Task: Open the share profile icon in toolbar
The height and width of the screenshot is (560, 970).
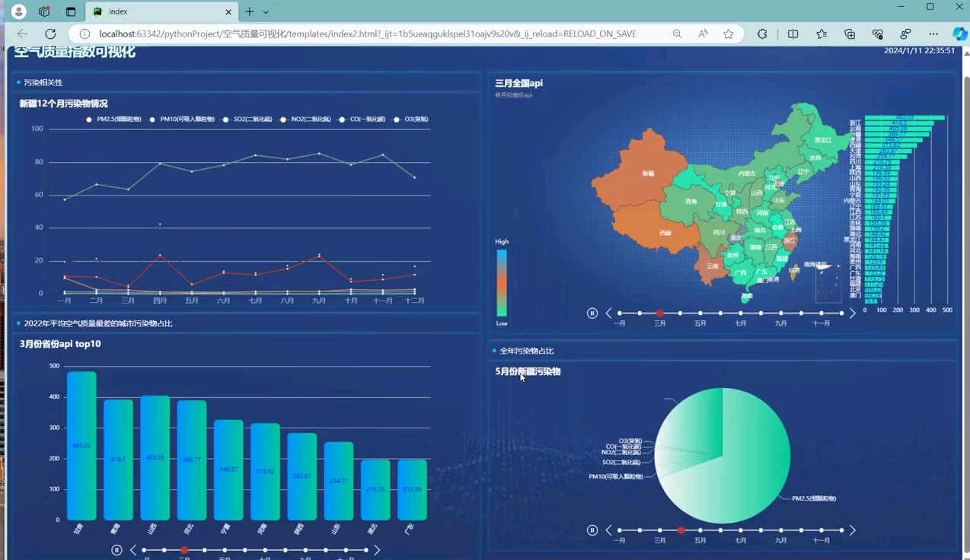Action: pyautogui.click(x=905, y=33)
